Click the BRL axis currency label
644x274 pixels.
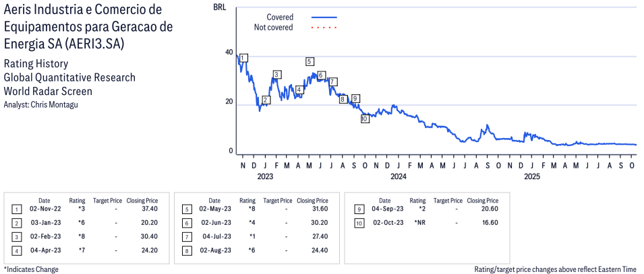[x=219, y=9]
